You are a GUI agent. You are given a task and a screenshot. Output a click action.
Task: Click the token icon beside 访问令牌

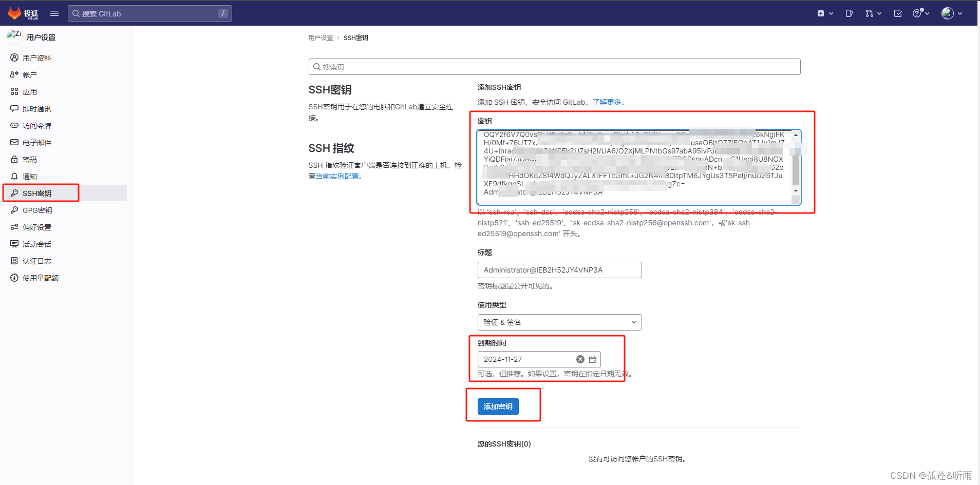coord(14,125)
